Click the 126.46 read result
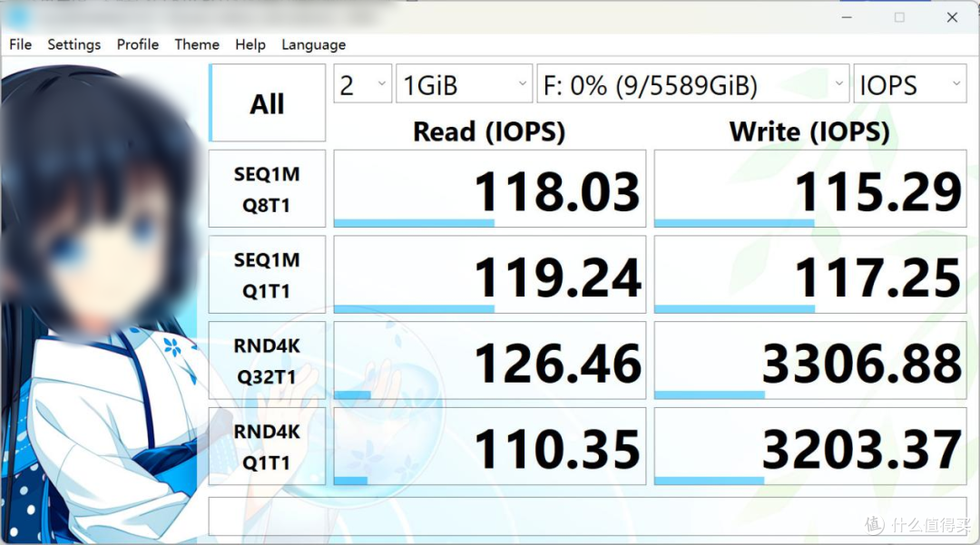This screenshot has height=545, width=980. coord(489,361)
